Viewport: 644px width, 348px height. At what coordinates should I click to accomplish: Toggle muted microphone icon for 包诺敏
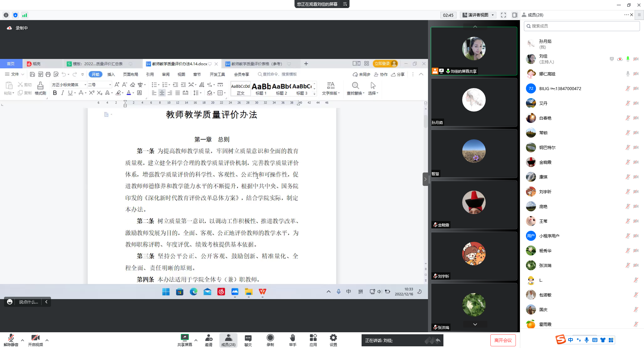click(636, 295)
